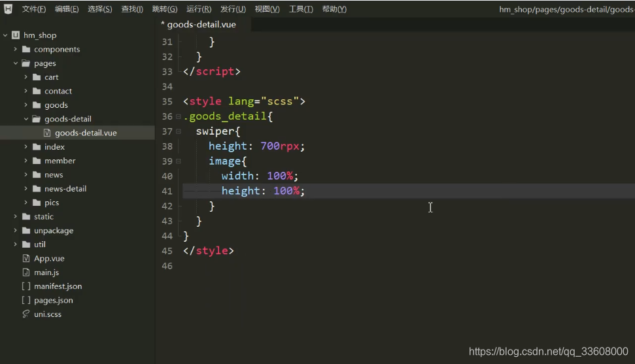Open the App.vue file name
The height and width of the screenshot is (364, 635).
point(49,258)
